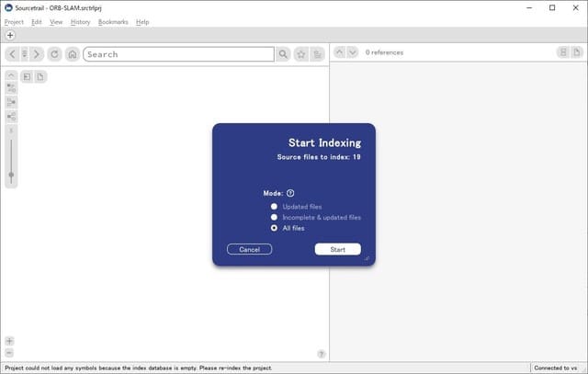The image size is (588, 374).
Task: Go to overview via home icon
Action: (x=72, y=54)
